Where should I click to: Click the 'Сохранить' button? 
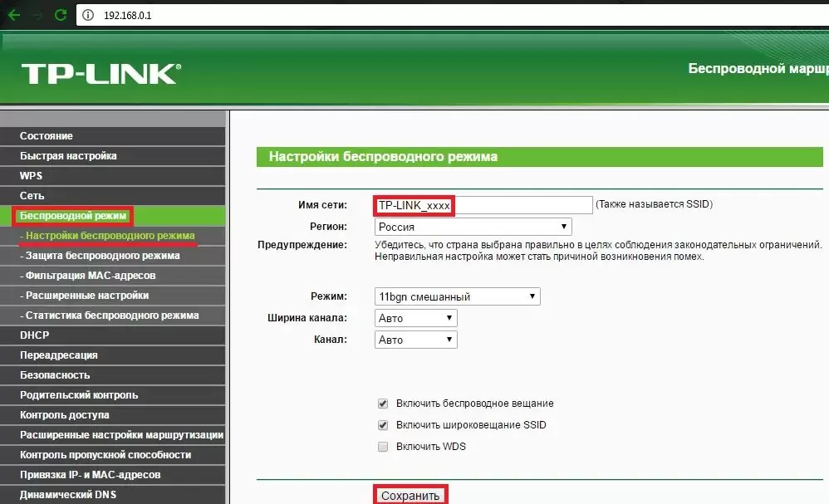[410, 496]
